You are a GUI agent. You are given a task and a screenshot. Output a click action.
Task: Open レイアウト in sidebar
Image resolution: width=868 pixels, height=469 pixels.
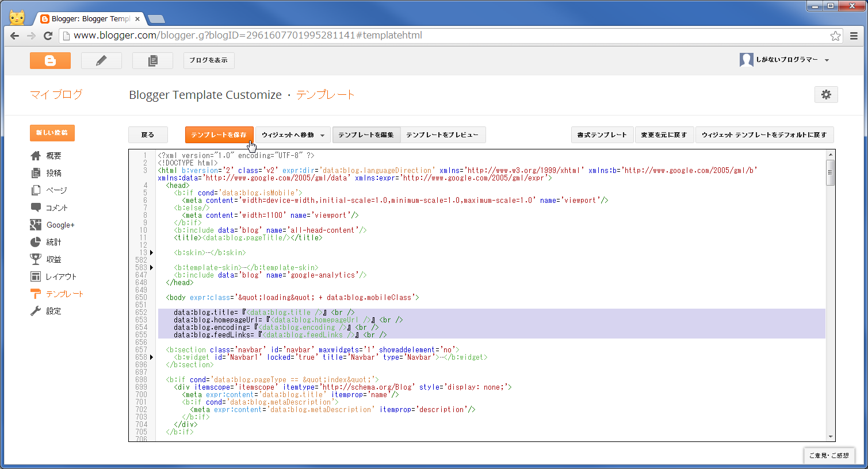pyautogui.click(x=61, y=276)
